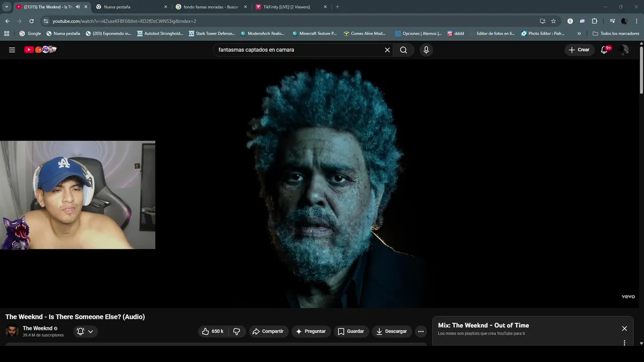Switch to fondo llamas moradas tab
This screenshot has height=362, width=644.
(x=211, y=7)
